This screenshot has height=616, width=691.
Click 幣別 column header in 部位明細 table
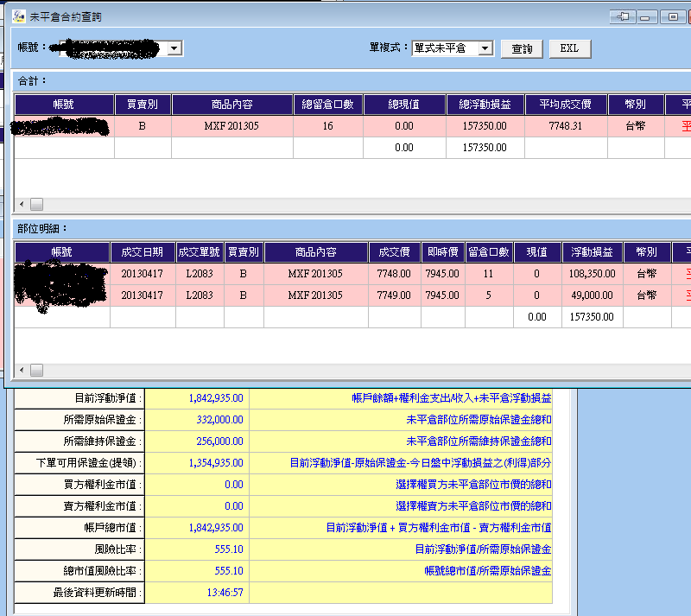click(x=646, y=252)
